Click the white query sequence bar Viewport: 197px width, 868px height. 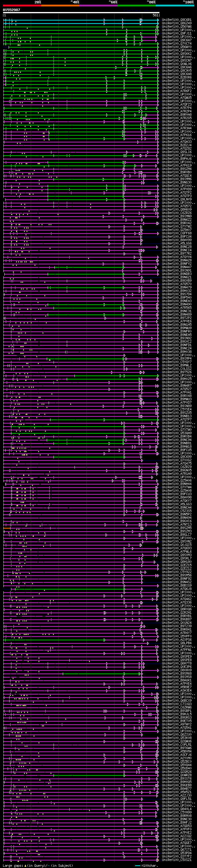point(81,13)
